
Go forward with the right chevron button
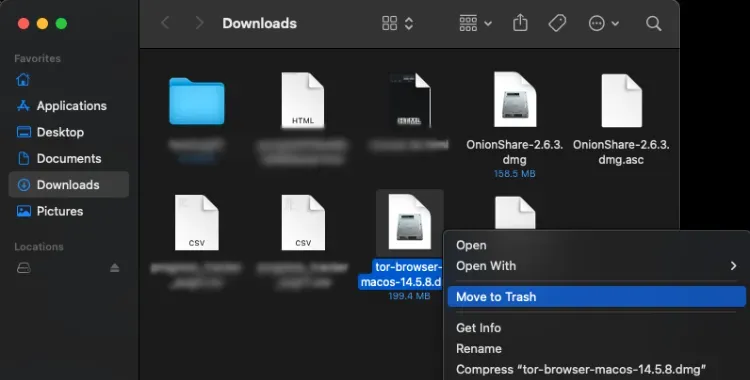click(x=199, y=23)
